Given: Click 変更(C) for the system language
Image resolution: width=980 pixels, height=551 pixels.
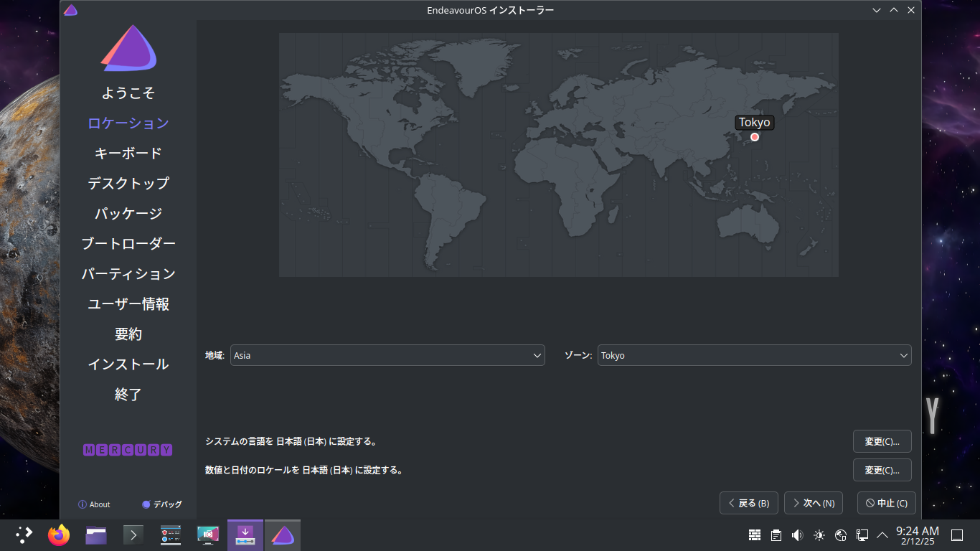Looking at the screenshot, I should tap(882, 441).
